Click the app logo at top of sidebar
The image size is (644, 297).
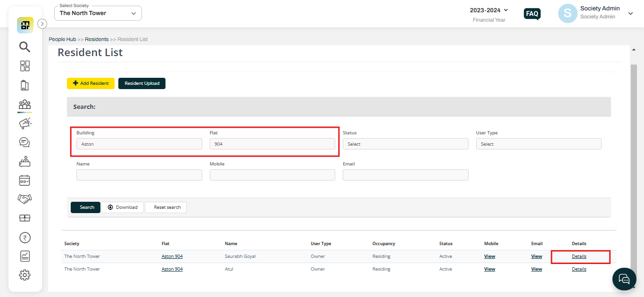point(25,25)
